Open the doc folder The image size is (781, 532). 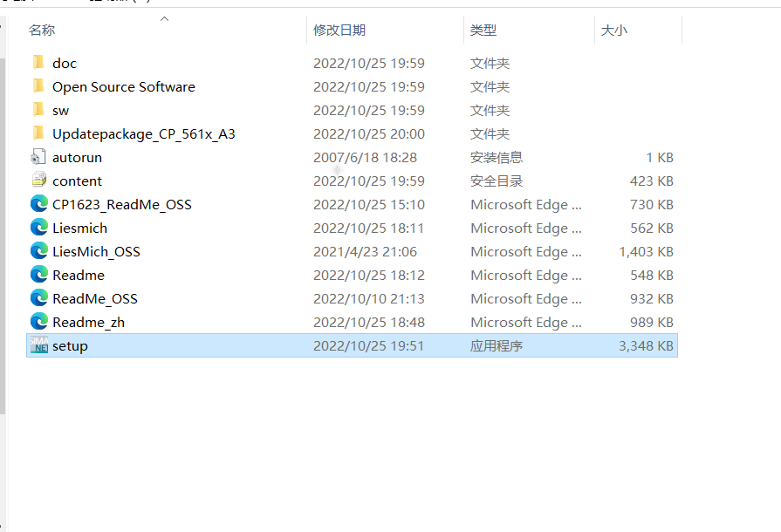pyautogui.click(x=64, y=63)
